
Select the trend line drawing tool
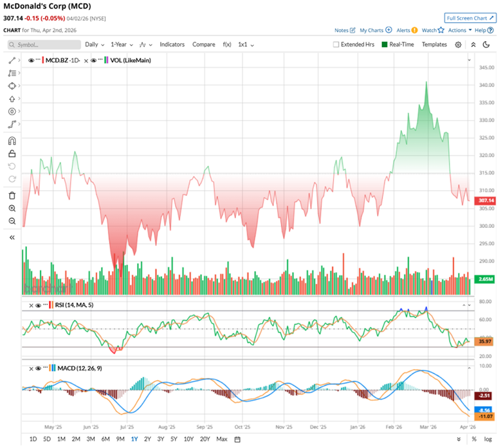click(x=12, y=59)
